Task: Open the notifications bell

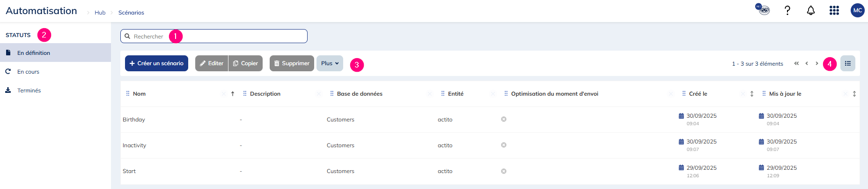Action: tap(811, 10)
